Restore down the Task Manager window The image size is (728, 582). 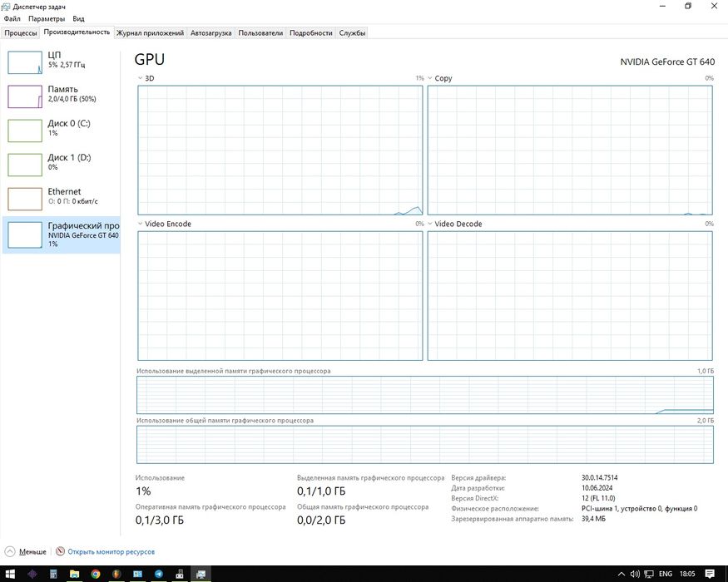[688, 6]
